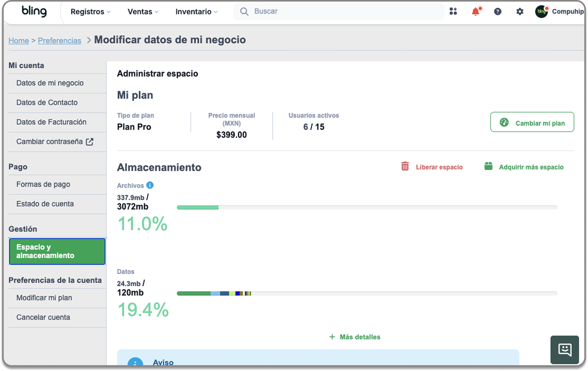Open Estado de cuenta
The image size is (588, 371).
point(57,204)
